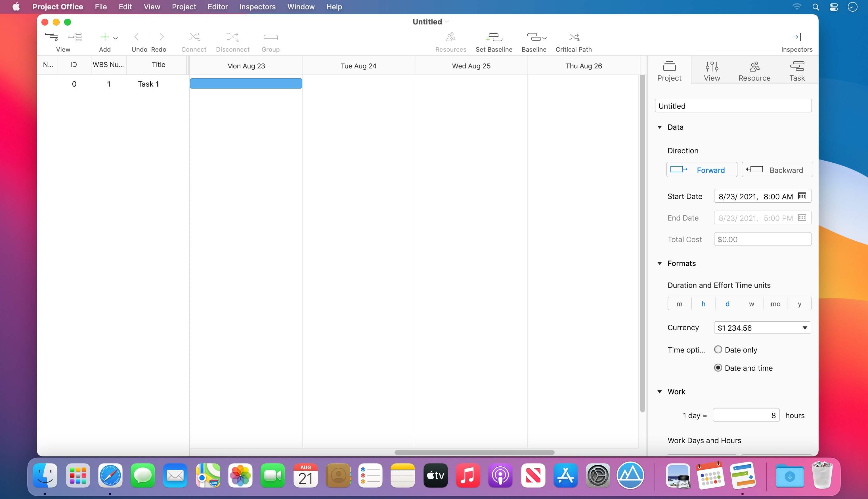
Task: Click the blue Task 1 Gantt bar
Action: click(246, 84)
